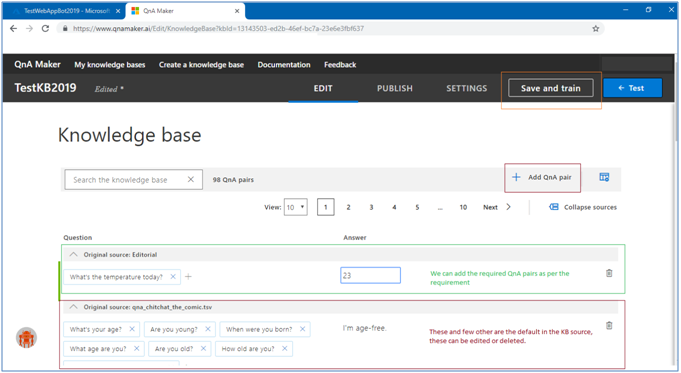Screen dimensions: 681x373
Task: Bookmark page with the star icon
Action: click(x=595, y=29)
